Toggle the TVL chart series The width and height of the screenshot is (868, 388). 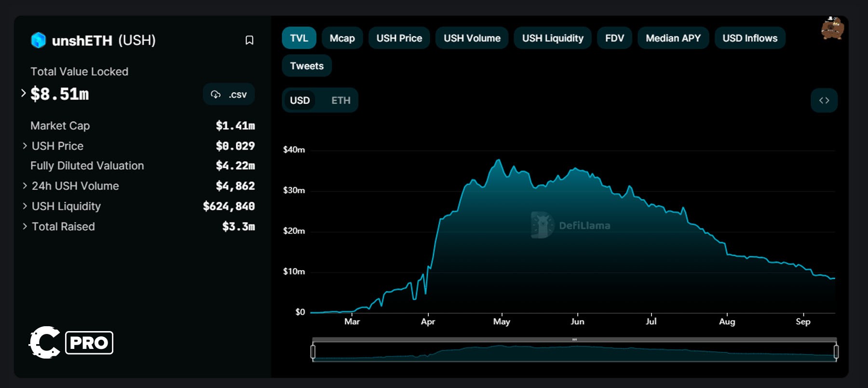point(299,38)
